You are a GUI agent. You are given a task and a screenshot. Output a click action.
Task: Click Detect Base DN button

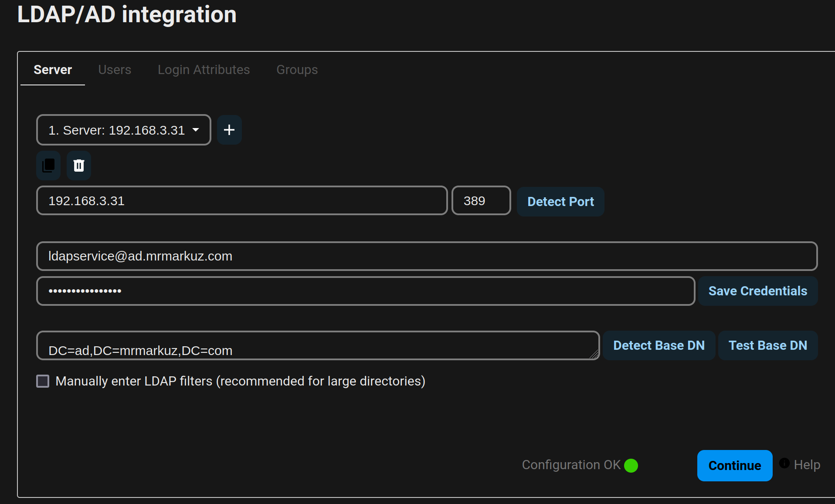coord(659,345)
